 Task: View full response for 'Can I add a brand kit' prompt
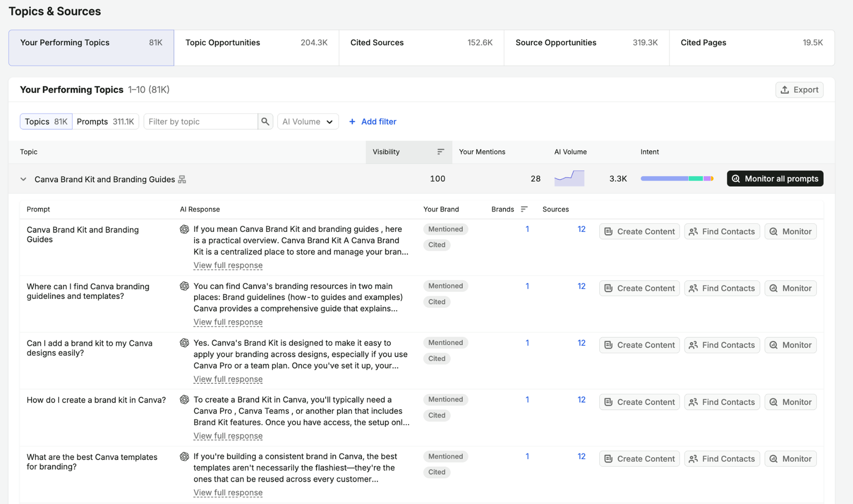[x=228, y=379]
